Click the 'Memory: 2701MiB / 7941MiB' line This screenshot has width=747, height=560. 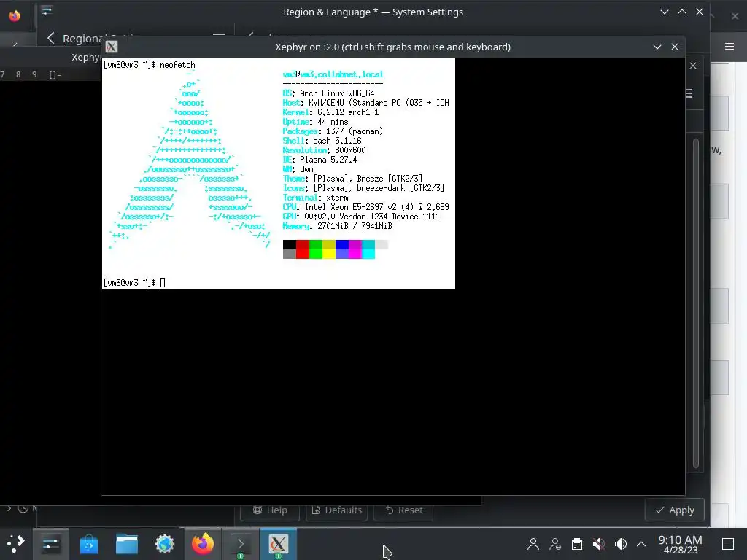point(337,226)
